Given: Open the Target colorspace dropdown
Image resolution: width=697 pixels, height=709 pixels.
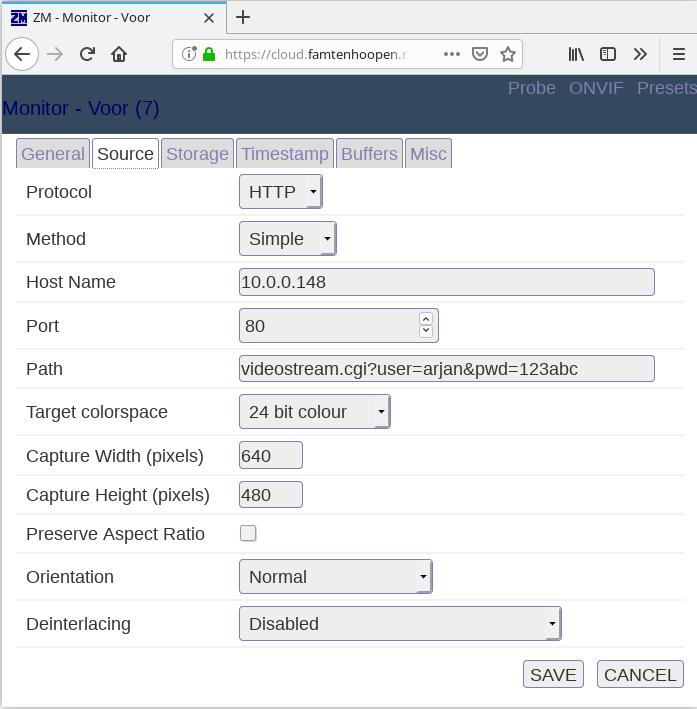Looking at the screenshot, I should tap(314, 411).
